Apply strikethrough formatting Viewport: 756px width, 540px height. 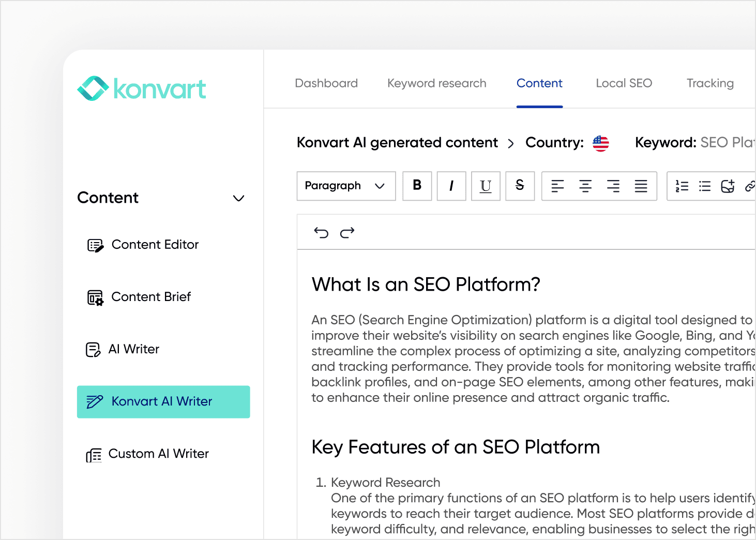tap(520, 186)
